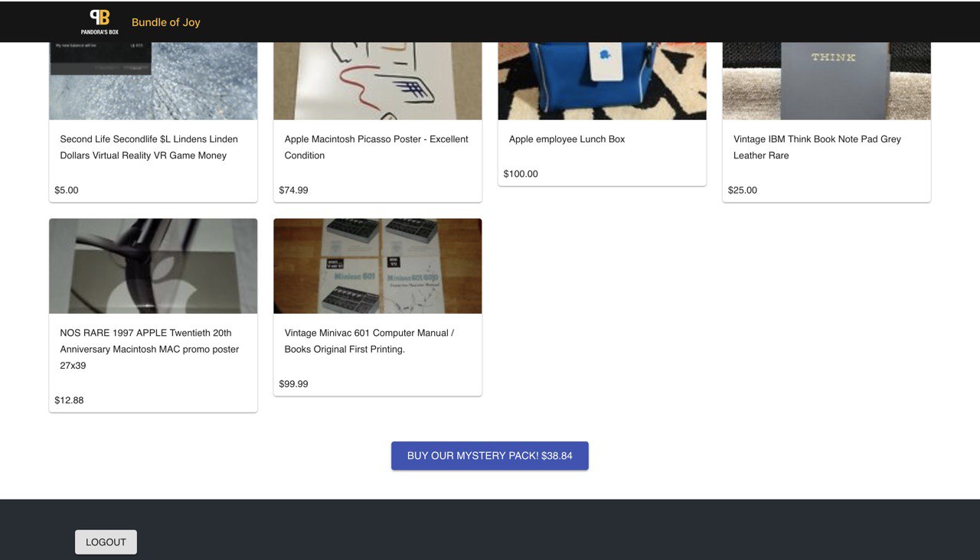Select the NOS RARE 1997 APPLE poster title
This screenshot has height=560, width=980.
(149, 349)
